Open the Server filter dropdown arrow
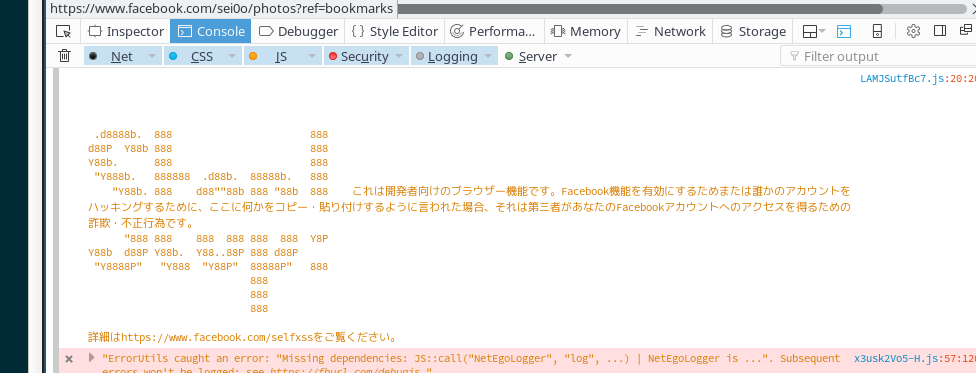The height and width of the screenshot is (373, 976). [568, 56]
